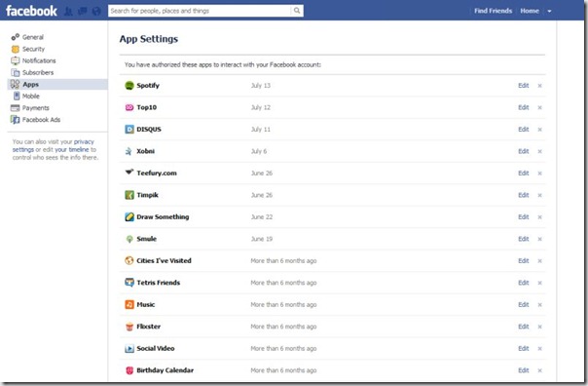Click the Flixster app icon
This screenshot has height=386, width=588.
tap(129, 327)
